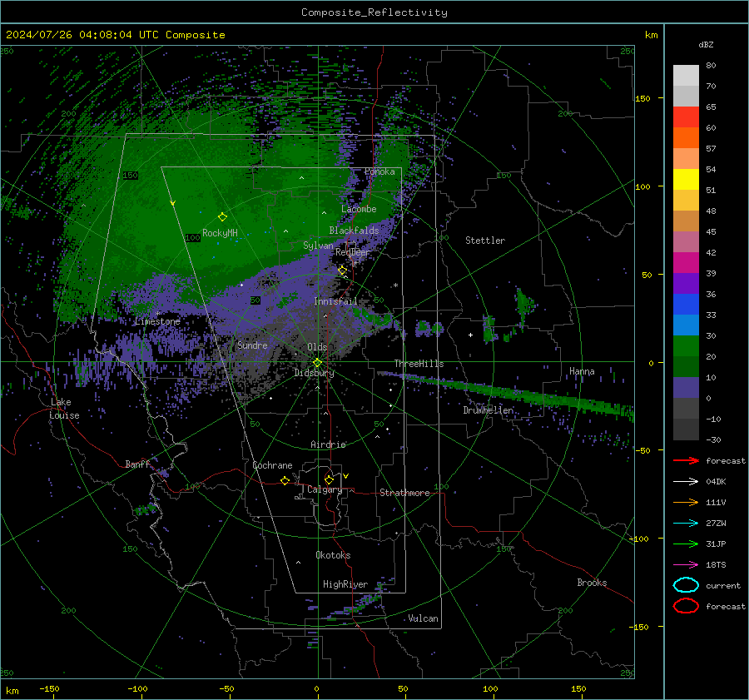Viewport: 749px width, 700px height.
Task: Click the yellow diamond marker beside RockyMH
Action: tap(222, 217)
